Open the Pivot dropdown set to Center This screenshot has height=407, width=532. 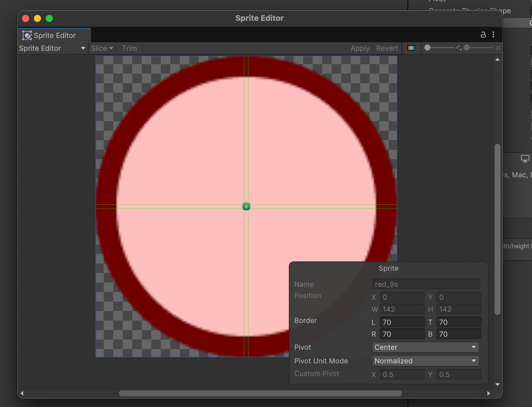point(426,347)
